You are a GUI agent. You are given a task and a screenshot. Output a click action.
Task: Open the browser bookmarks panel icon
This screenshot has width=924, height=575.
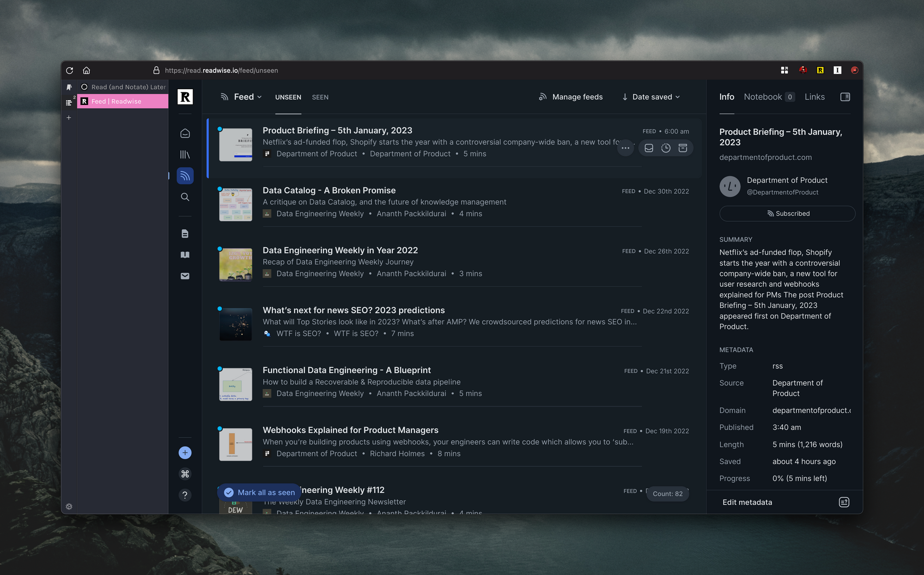[69, 87]
